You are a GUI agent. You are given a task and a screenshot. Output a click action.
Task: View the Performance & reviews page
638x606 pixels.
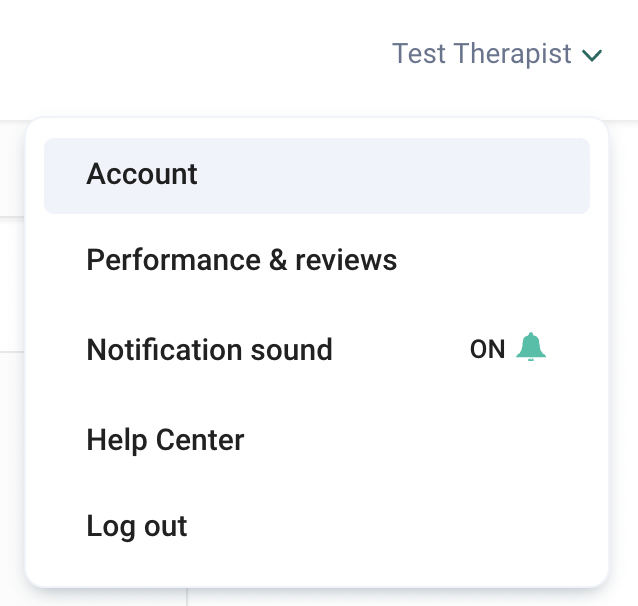click(x=241, y=261)
